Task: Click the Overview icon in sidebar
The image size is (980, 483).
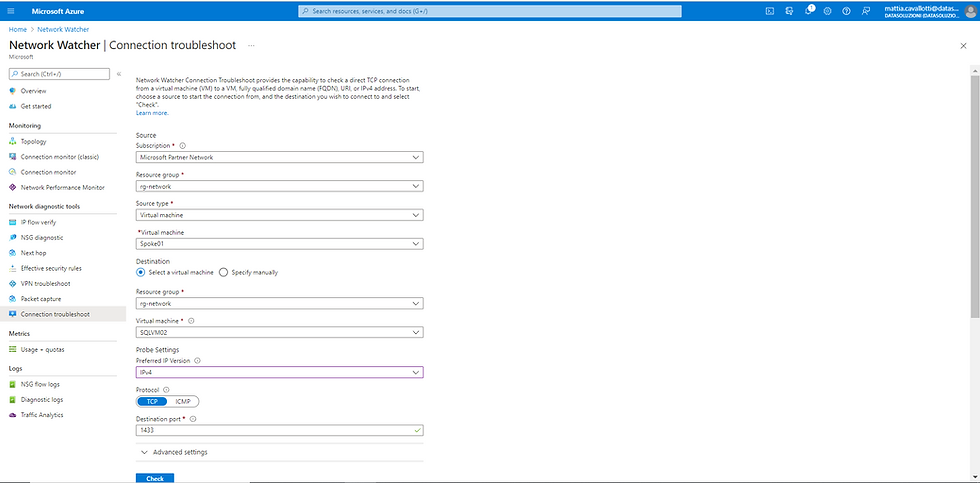Action: click(12, 91)
